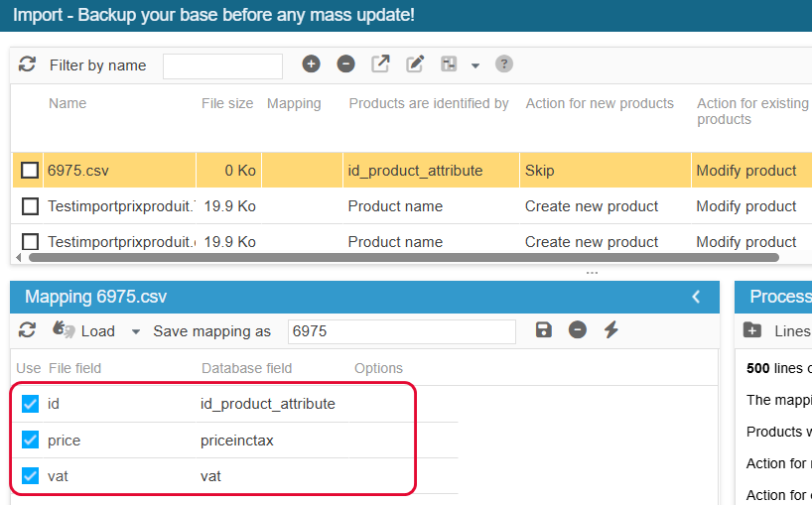The image size is (812, 505).
Task: Refresh the import file list
Action: 27,64
